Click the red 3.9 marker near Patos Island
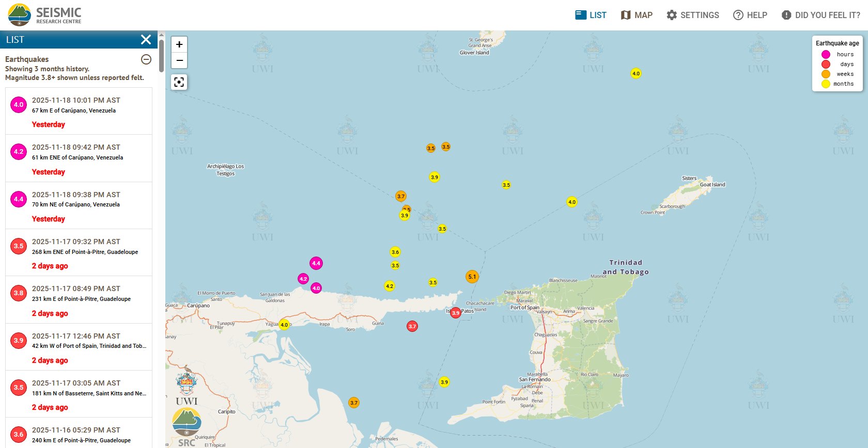868x448 pixels. 455,313
